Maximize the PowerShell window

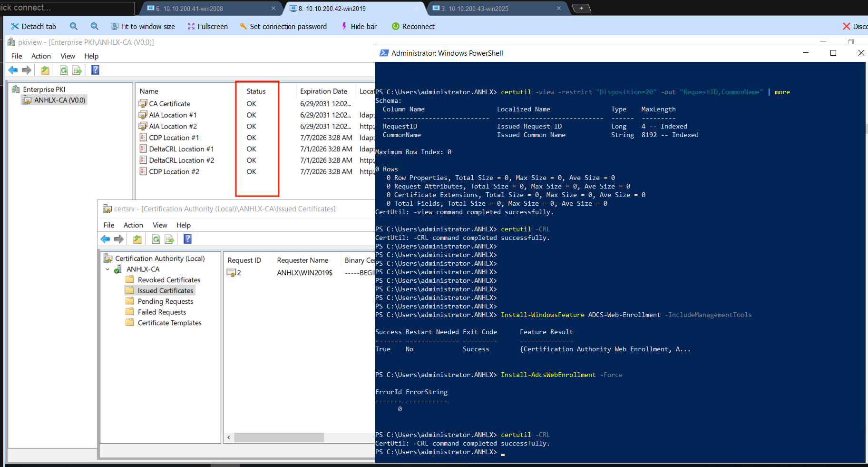coord(833,53)
